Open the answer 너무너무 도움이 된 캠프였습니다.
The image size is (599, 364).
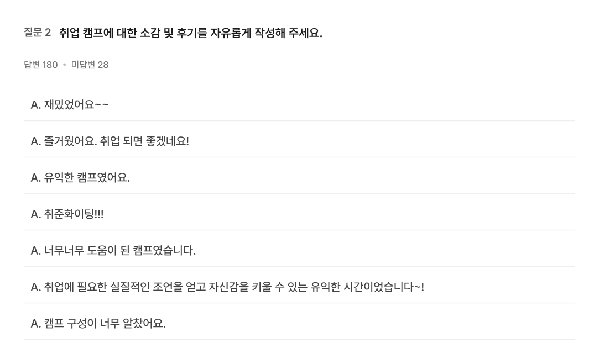point(299,250)
